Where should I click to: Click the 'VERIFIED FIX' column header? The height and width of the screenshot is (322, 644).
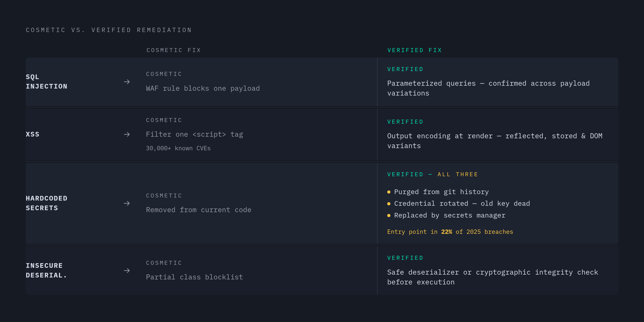(414, 50)
